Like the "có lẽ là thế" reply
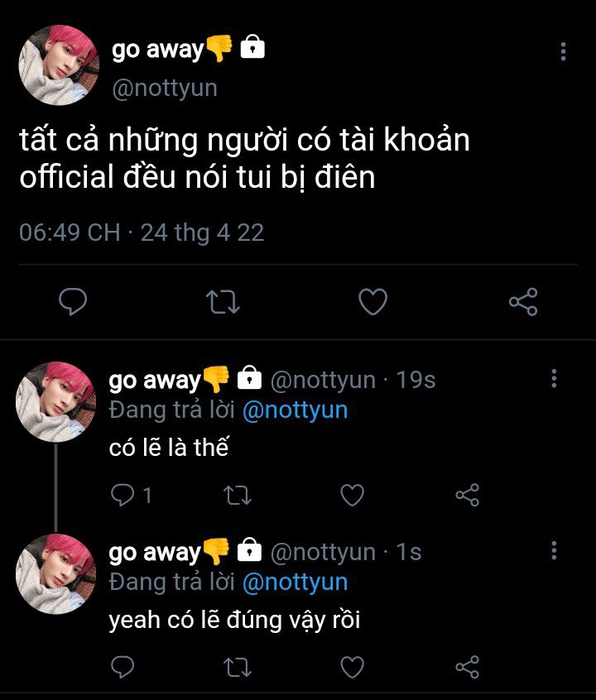Viewport: 596px width, 700px height. pyautogui.click(x=353, y=495)
